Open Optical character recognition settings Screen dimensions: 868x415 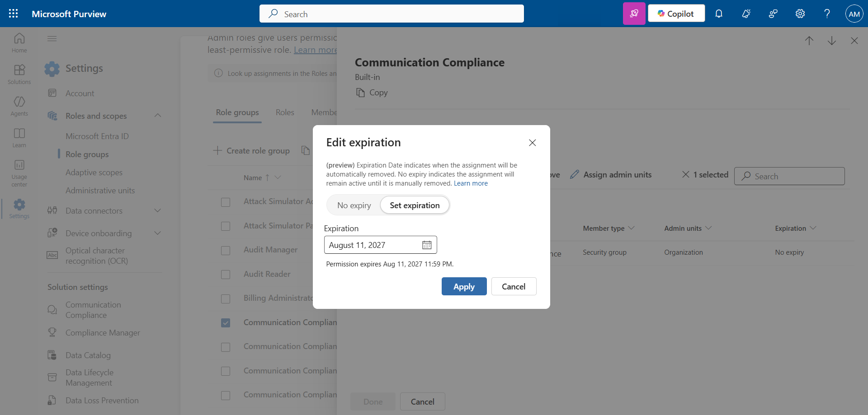(97, 256)
